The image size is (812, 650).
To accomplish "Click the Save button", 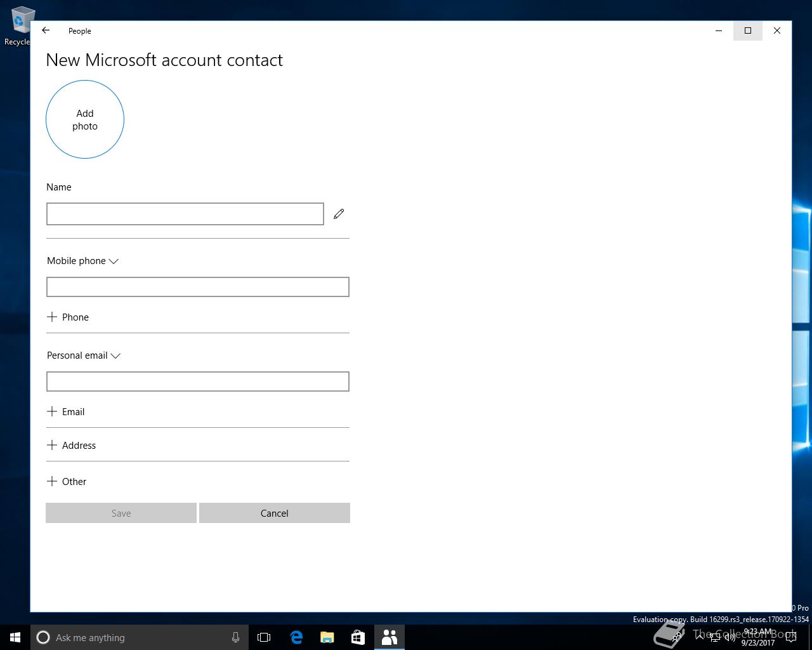I will coord(121,513).
